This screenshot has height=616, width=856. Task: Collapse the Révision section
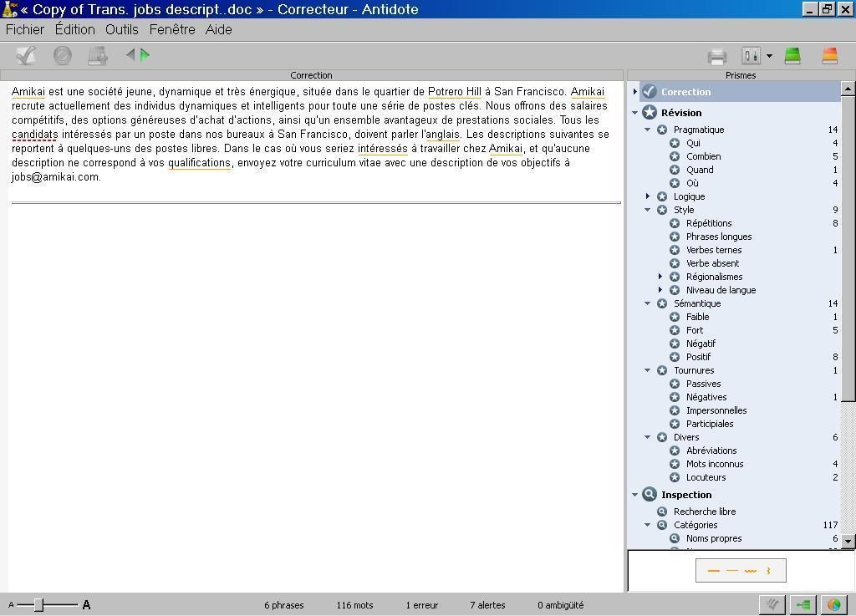click(634, 113)
